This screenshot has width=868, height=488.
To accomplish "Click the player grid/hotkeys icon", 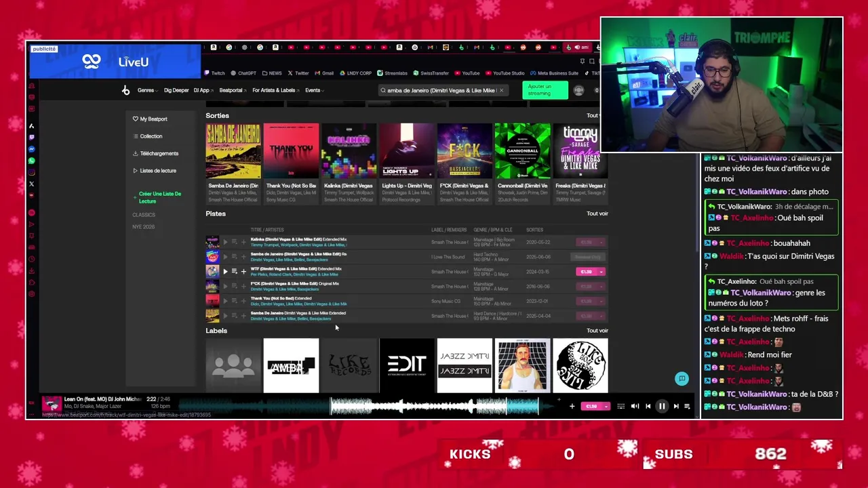I will [x=620, y=406].
